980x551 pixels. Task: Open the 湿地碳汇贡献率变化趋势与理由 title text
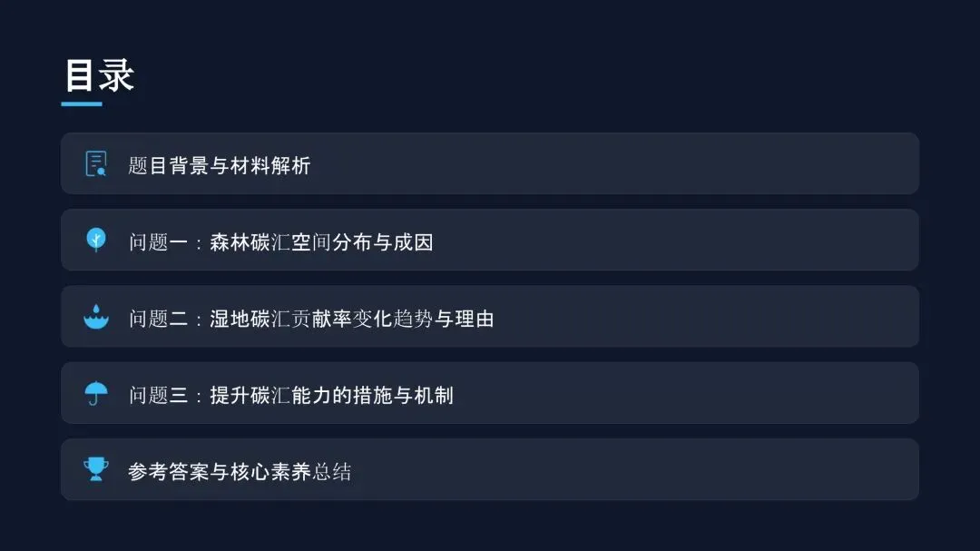coord(352,319)
